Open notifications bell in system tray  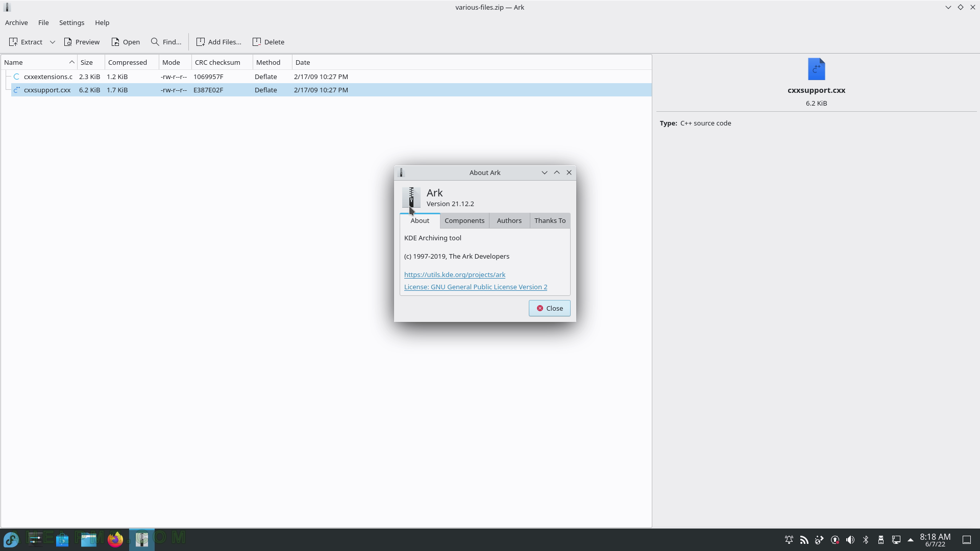[789, 540]
